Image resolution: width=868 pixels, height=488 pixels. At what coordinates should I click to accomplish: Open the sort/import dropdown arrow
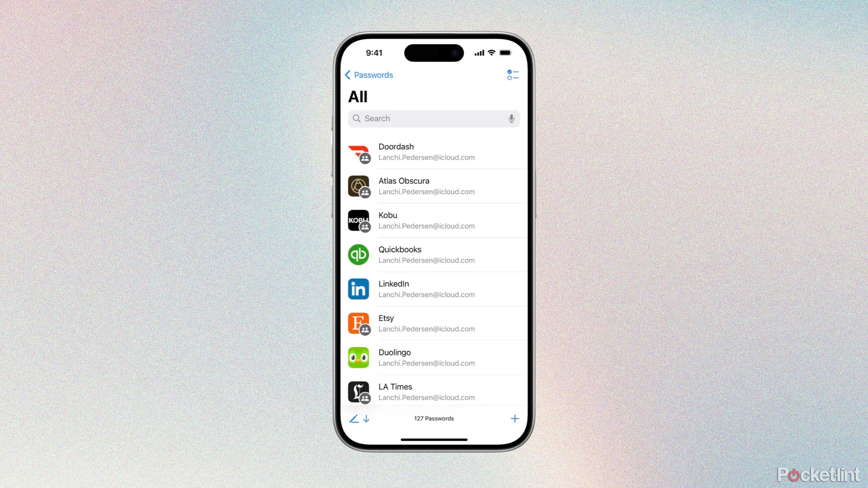point(366,418)
